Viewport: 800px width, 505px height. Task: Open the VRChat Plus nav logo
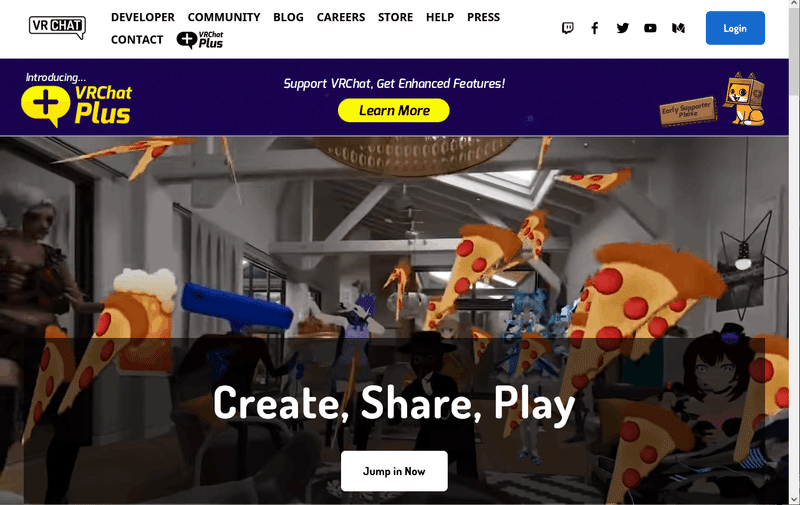click(x=200, y=40)
